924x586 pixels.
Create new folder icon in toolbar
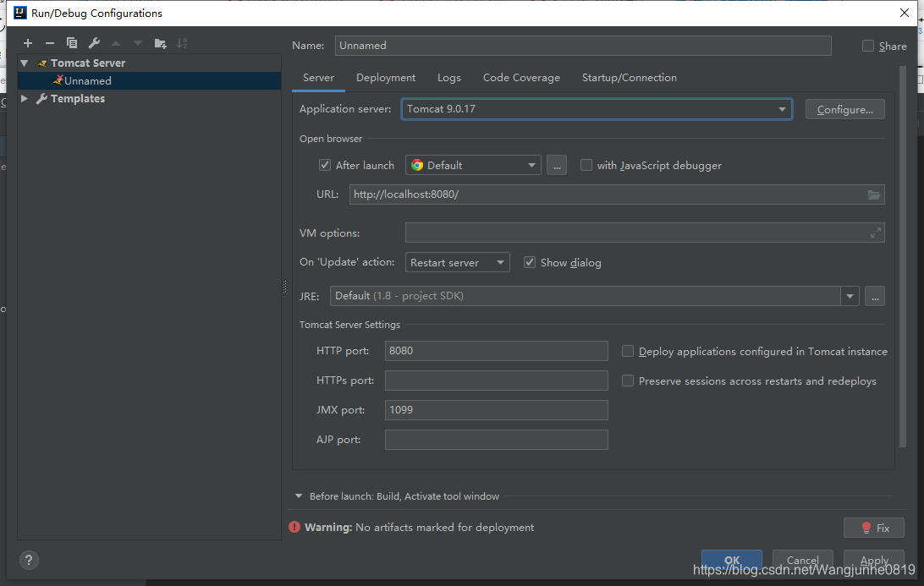(x=160, y=43)
